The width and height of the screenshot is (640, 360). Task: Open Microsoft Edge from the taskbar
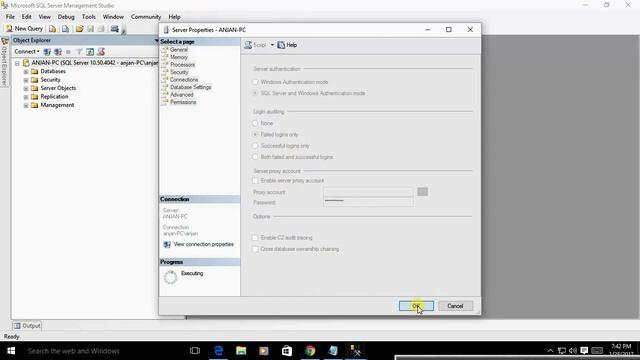[218, 351]
